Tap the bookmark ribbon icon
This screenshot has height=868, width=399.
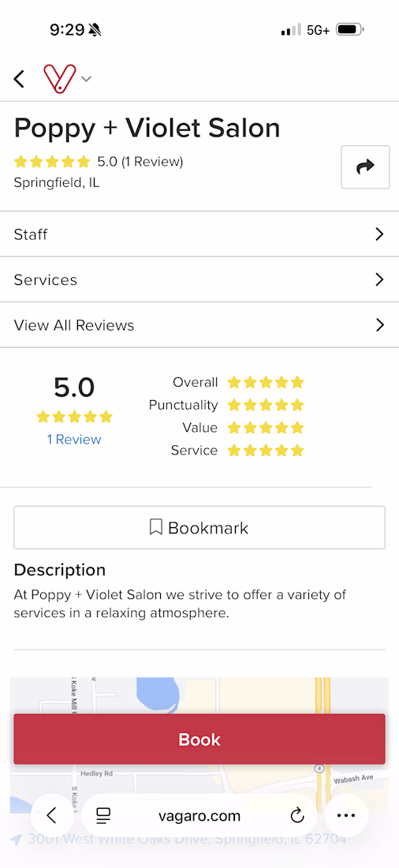[x=155, y=527]
